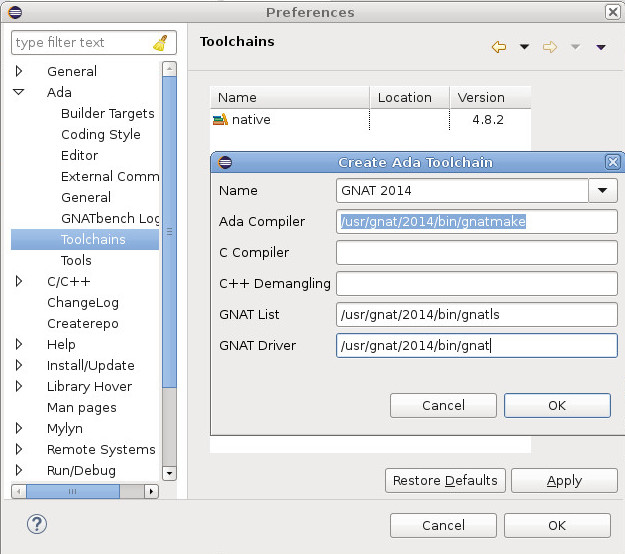
Task: Expand the Mylyn tree node
Action: tap(18, 428)
